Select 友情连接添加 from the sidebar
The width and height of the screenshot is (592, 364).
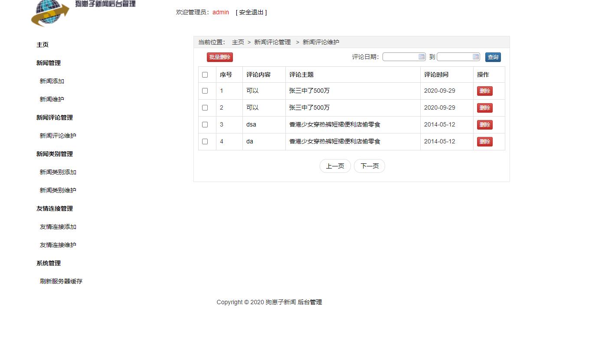pos(58,227)
